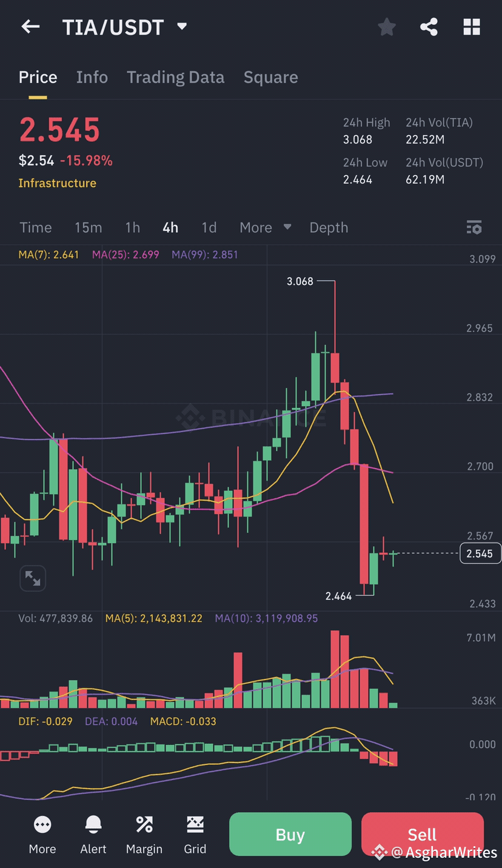The width and height of the screenshot is (502, 868).
Task: Tap the star to favorite TIA/USDT
Action: coord(387,27)
